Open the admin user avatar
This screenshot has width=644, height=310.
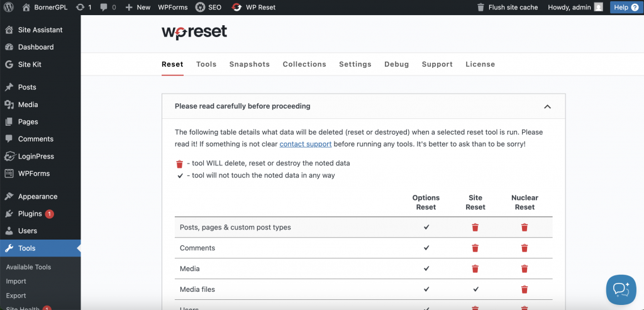[599, 7]
